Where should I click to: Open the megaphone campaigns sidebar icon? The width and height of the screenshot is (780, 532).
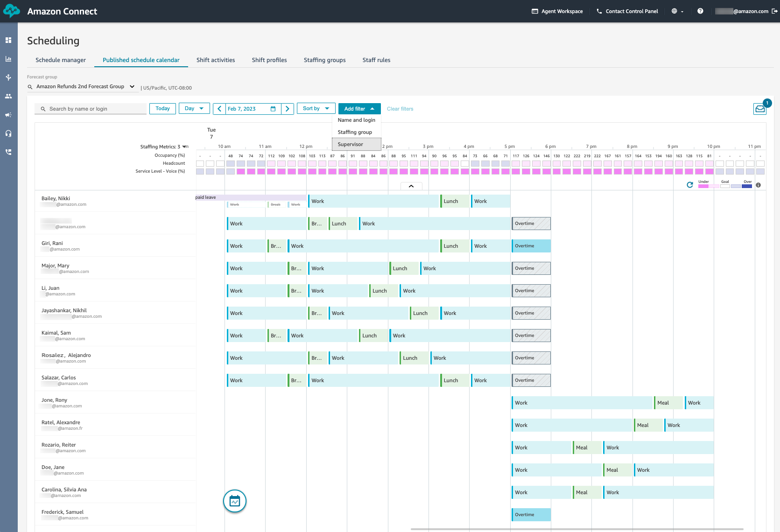8,115
